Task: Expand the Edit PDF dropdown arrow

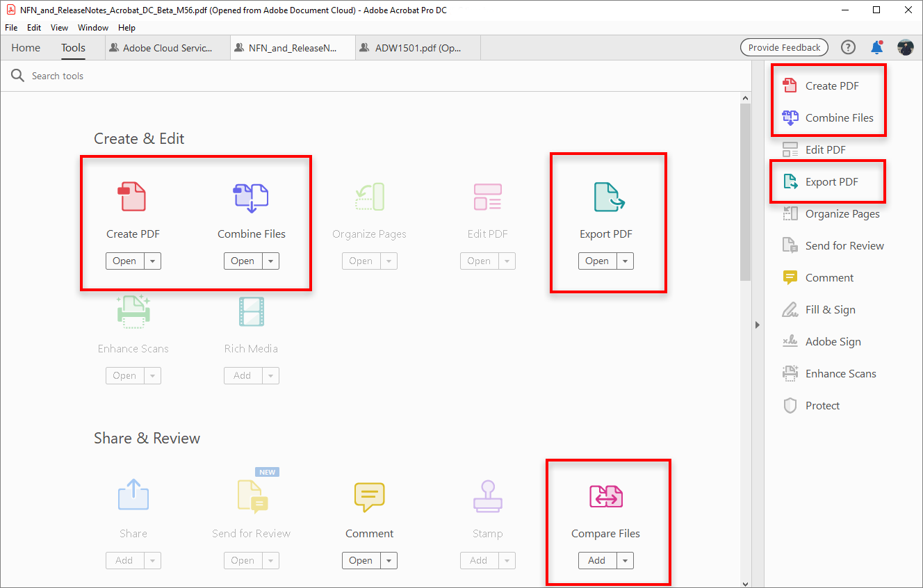Action: click(507, 261)
